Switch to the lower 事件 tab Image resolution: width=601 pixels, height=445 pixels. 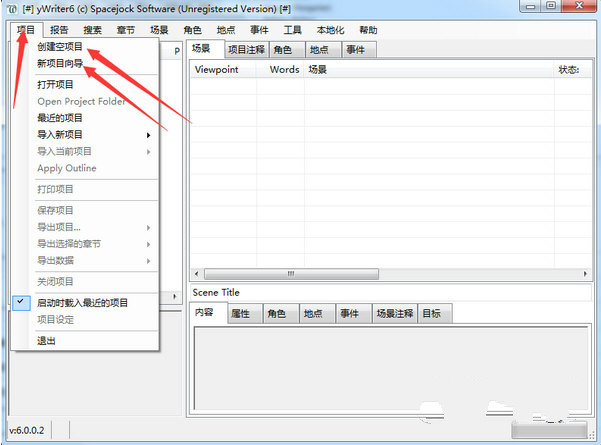(354, 314)
